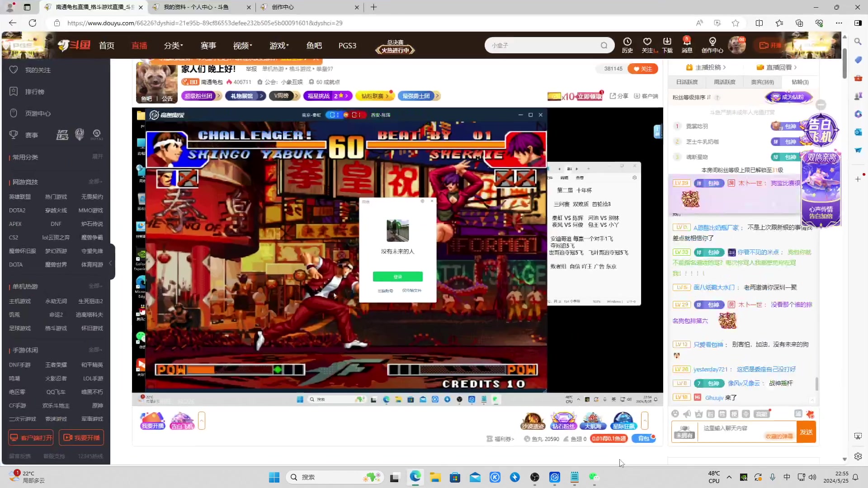Click the volume icon in the system tray
Image resolution: width=868 pixels, height=488 pixels.
813,477
